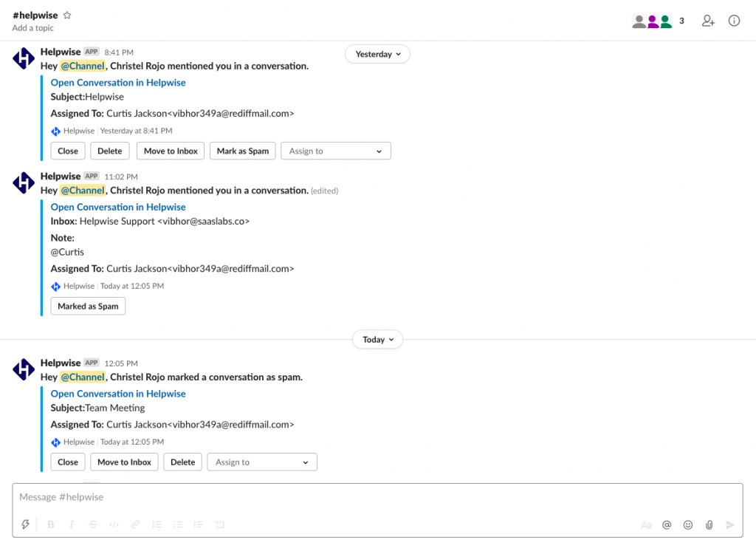The image size is (756, 551).
Task: Insert a link with link icon
Action: pos(135,524)
